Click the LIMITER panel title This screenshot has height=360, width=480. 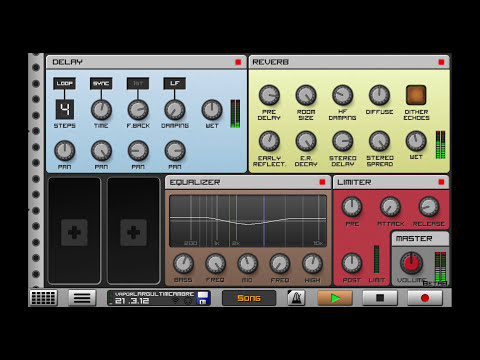(x=354, y=182)
